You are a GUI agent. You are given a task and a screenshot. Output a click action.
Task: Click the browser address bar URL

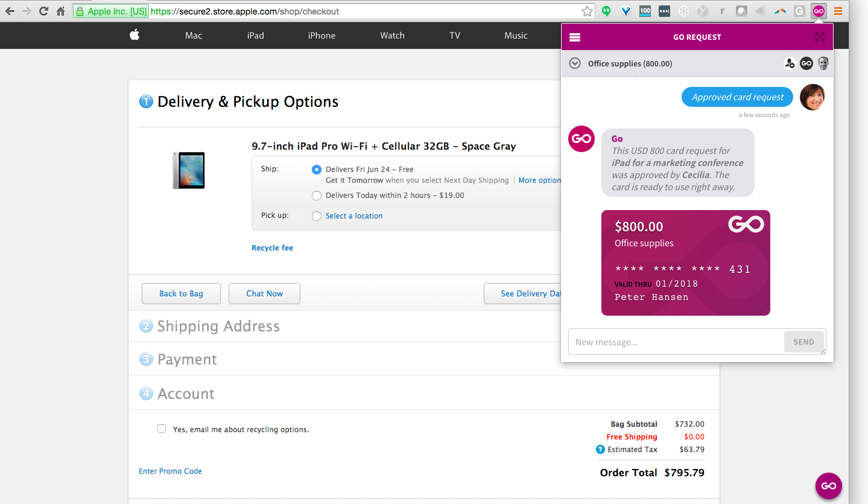click(x=245, y=11)
